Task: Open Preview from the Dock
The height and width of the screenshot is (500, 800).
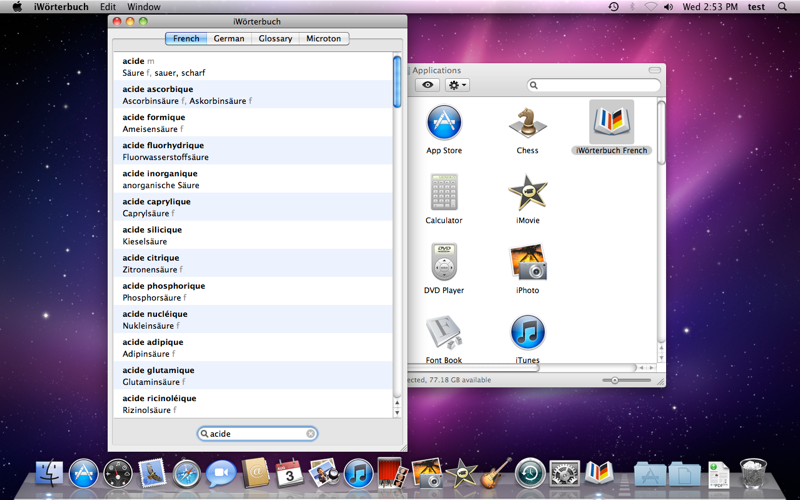Action: [324, 473]
